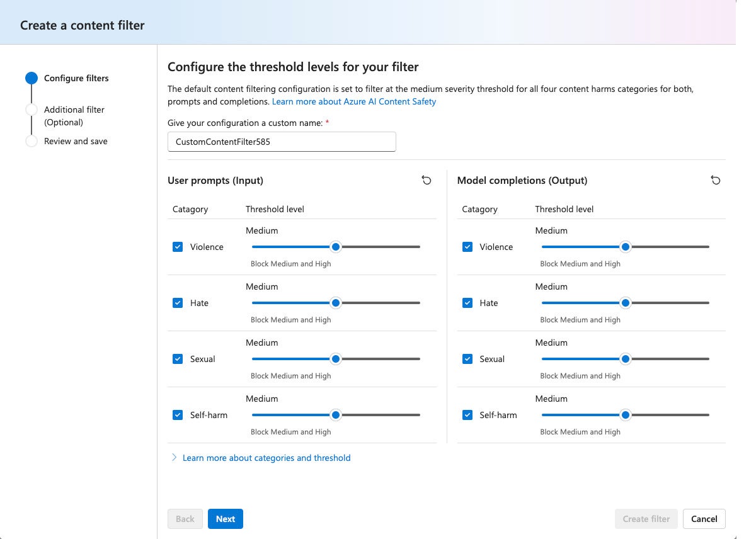Image resolution: width=756 pixels, height=539 pixels.
Task: Uncheck the output Self-harm checkbox
Action: [x=467, y=415]
